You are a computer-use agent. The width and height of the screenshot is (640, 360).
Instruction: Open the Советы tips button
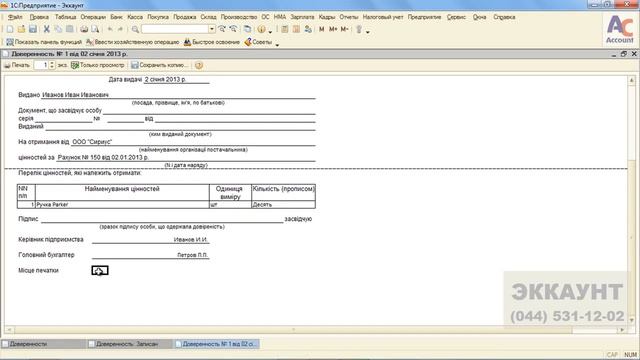coord(258,42)
